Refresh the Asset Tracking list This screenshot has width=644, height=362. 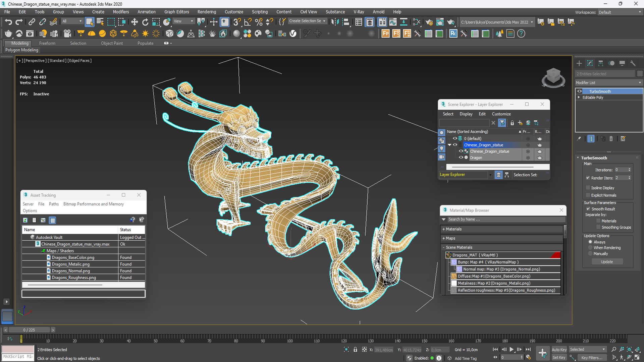click(25, 220)
